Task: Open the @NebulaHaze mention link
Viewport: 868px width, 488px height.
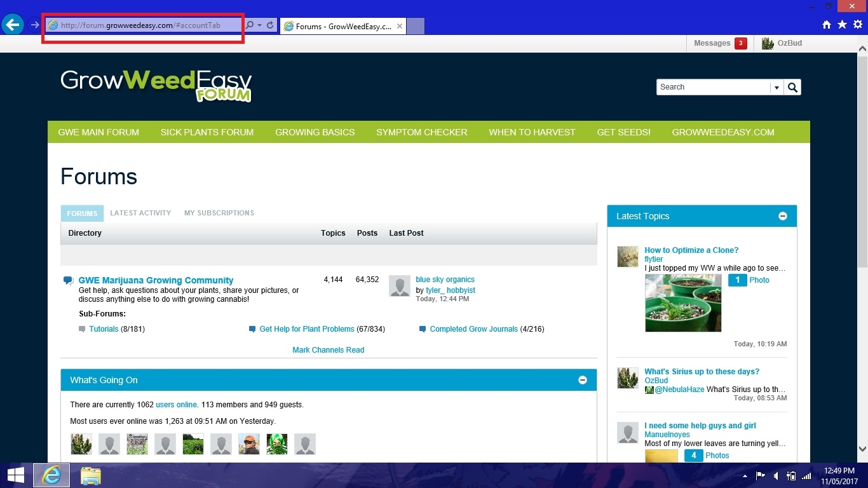Action: (x=679, y=390)
